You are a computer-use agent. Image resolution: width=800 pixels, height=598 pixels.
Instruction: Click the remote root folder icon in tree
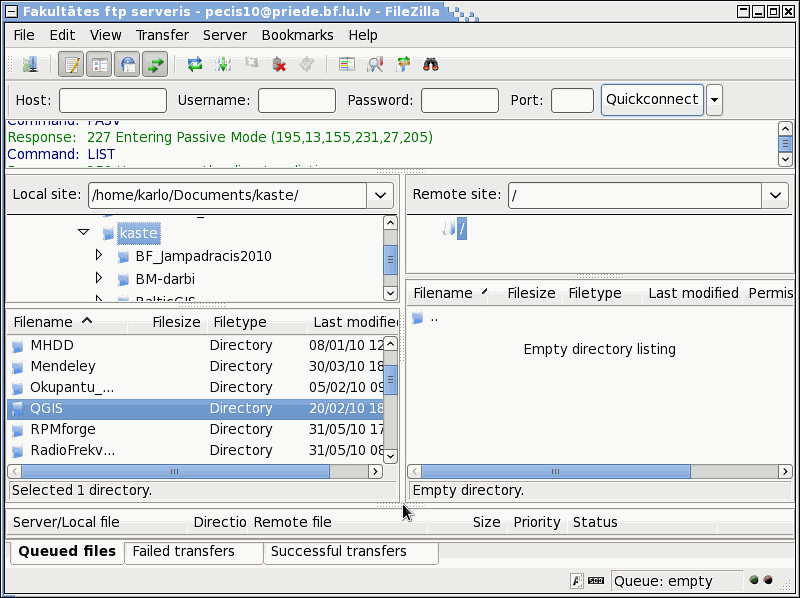coord(449,228)
